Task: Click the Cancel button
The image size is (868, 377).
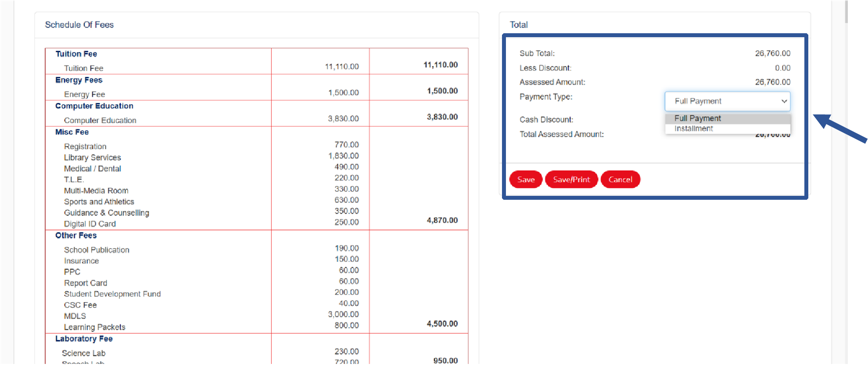Action: coord(620,180)
